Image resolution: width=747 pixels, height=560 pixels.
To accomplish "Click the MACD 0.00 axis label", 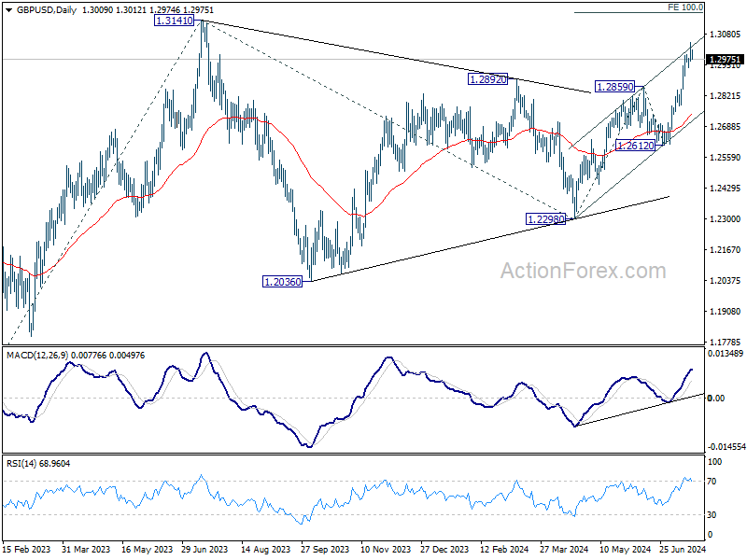I will [716, 399].
